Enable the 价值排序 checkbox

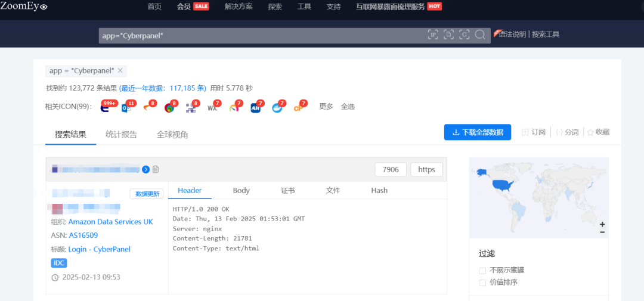pos(482,283)
